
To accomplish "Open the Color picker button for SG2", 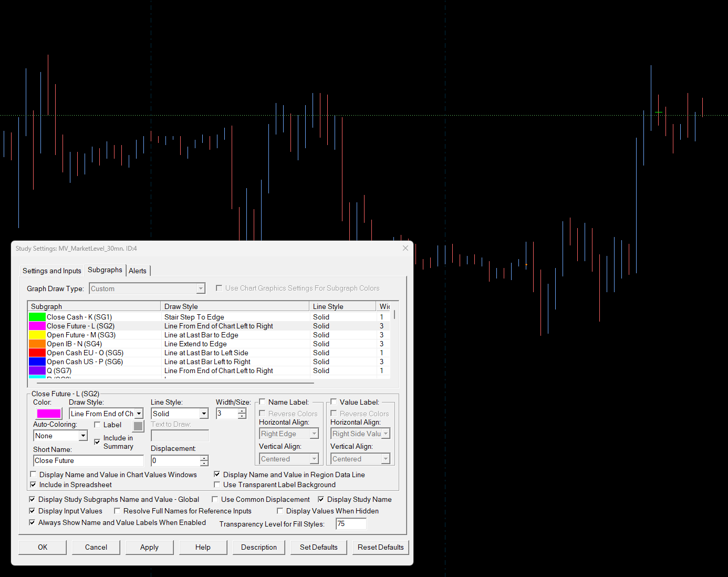I will coord(49,414).
